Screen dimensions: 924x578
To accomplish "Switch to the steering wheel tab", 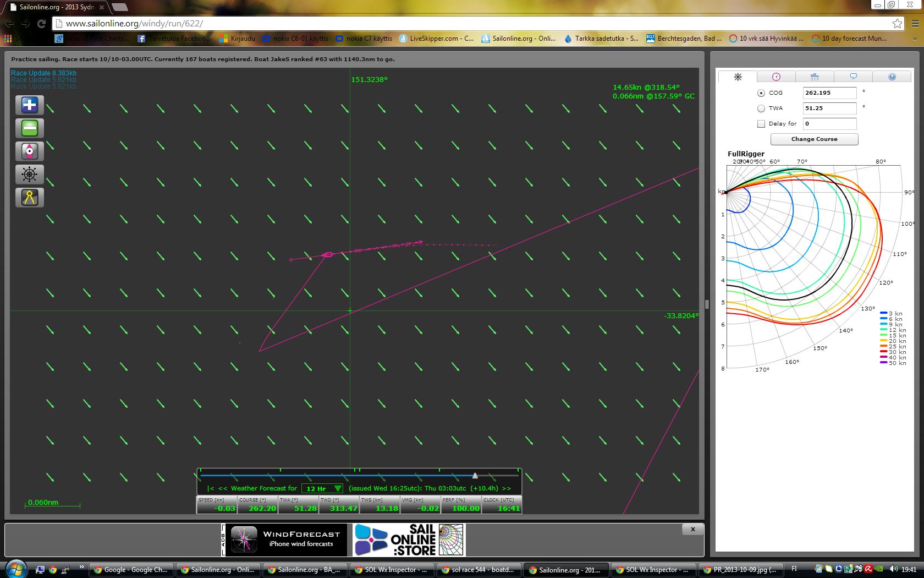I will [738, 77].
